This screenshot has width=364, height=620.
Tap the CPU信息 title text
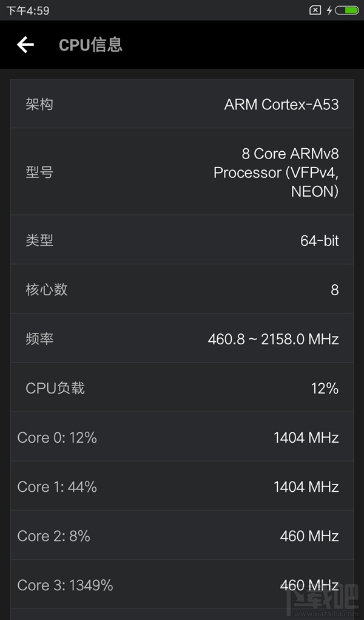click(90, 45)
